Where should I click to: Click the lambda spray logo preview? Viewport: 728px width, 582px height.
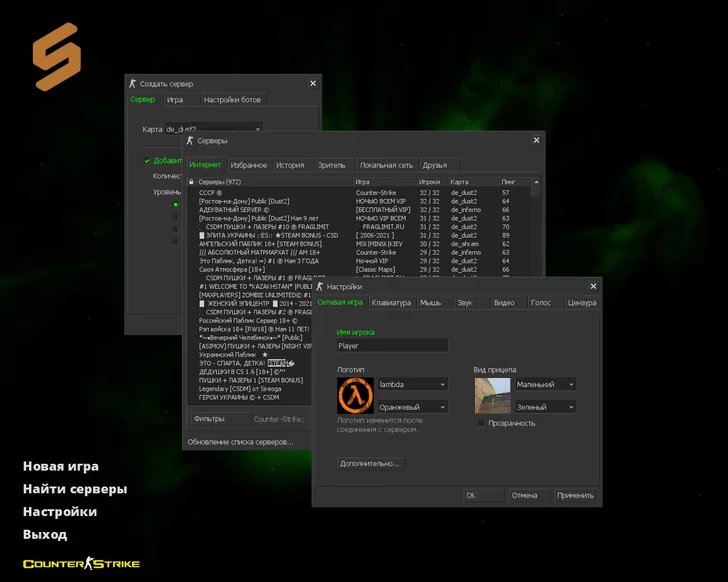click(355, 396)
